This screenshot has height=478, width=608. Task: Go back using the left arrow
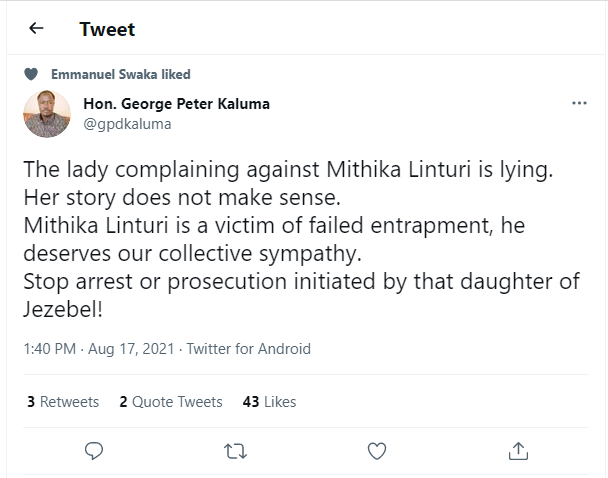pos(36,29)
